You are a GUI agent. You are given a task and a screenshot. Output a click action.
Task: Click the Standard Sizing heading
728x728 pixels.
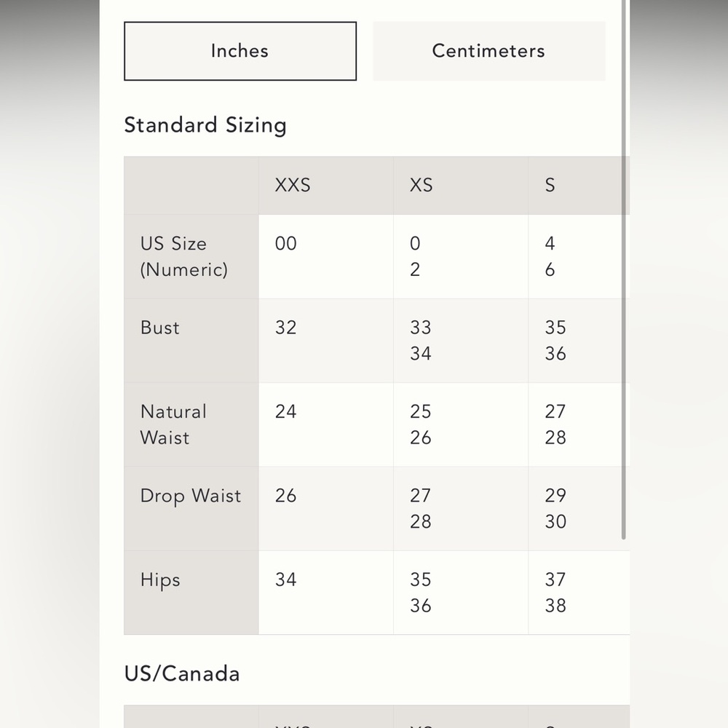tap(205, 125)
